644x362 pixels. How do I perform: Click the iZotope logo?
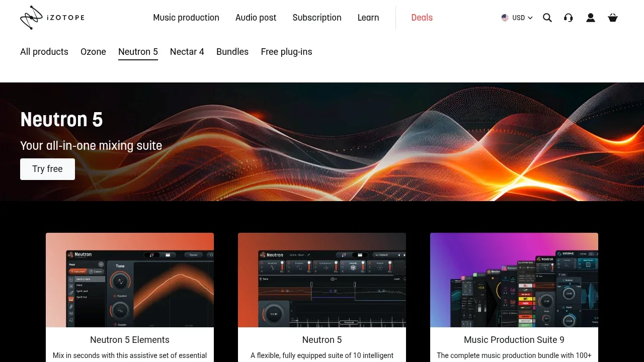[52, 18]
